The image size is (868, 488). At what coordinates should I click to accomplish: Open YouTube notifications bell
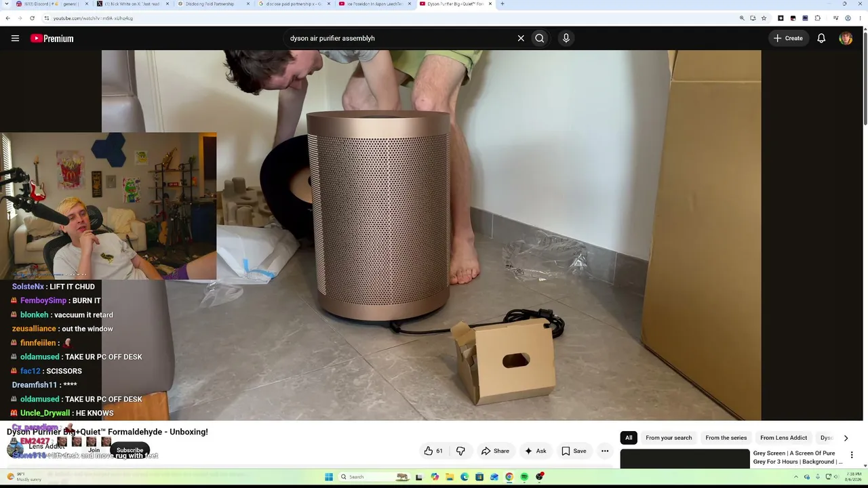pos(821,39)
